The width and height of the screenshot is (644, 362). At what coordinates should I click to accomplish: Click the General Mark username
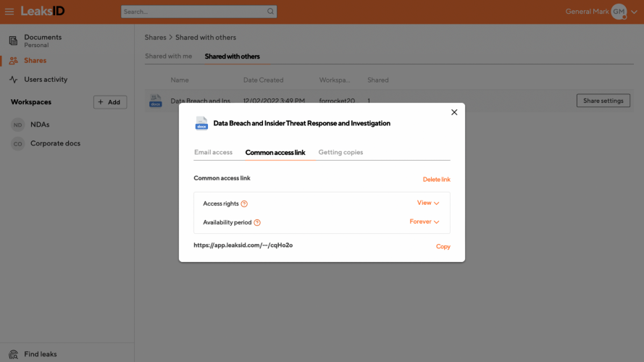click(587, 12)
